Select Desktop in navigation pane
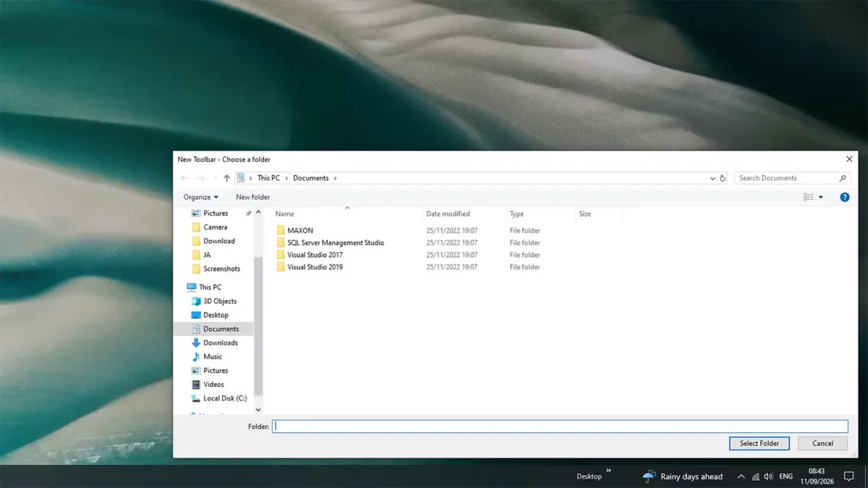The height and width of the screenshot is (488, 868). coord(216,315)
